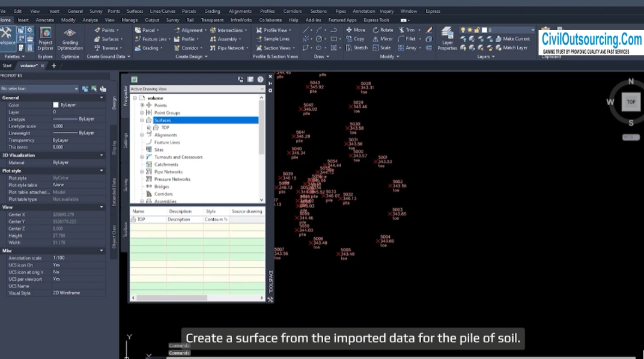Open the Corridors menu
Screen dimensions: 644x359
point(293,11)
